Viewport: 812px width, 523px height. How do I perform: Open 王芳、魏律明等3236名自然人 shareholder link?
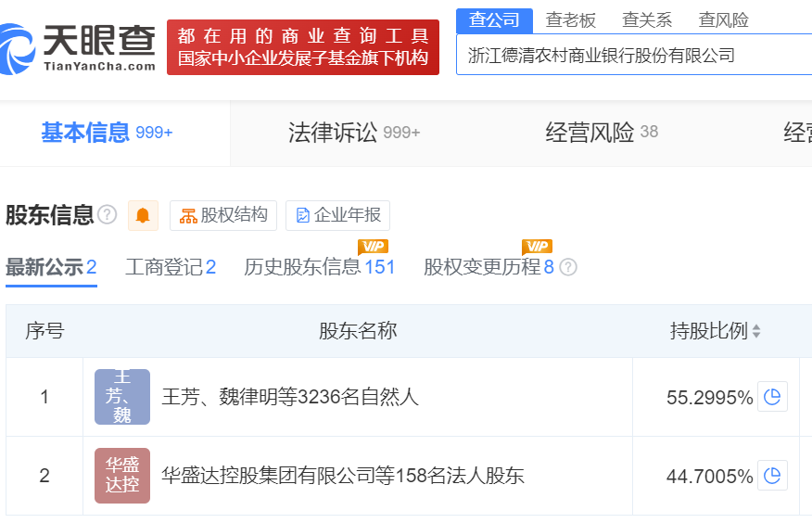pos(290,397)
